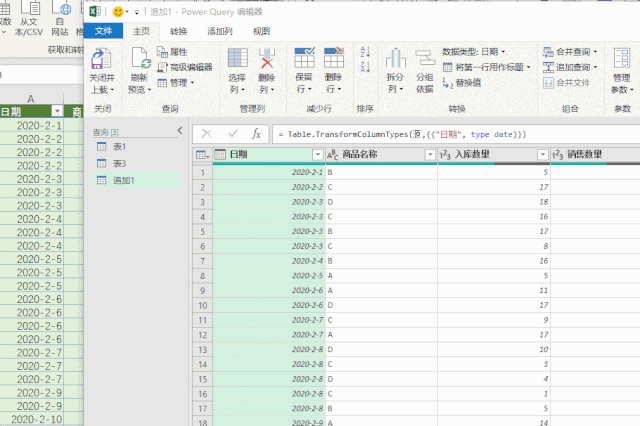Switch to the 主页 home tab
Image resolution: width=640 pixels, height=426 pixels.
[x=141, y=31]
